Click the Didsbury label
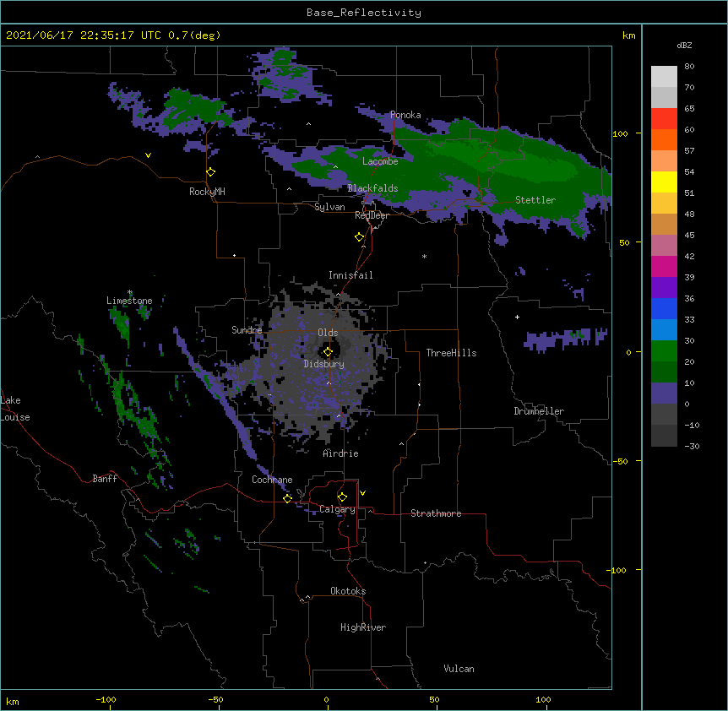The height and width of the screenshot is (711, 728). [324, 364]
